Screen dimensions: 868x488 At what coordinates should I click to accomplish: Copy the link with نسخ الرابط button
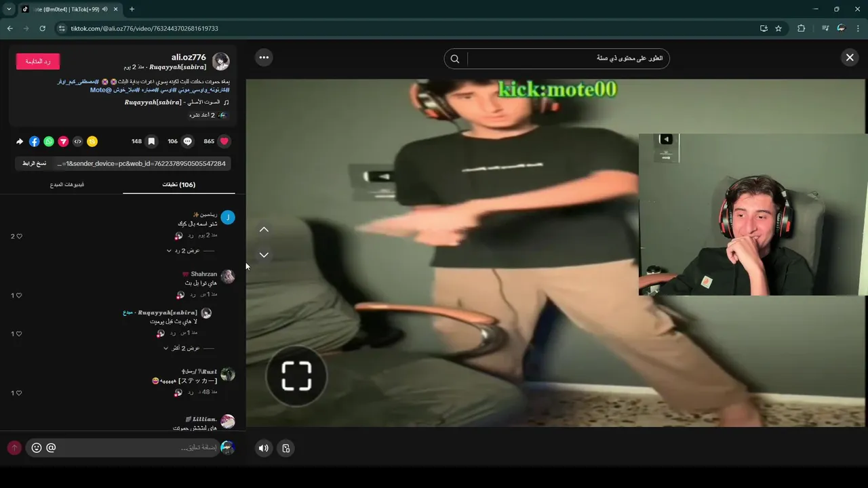pyautogui.click(x=34, y=163)
